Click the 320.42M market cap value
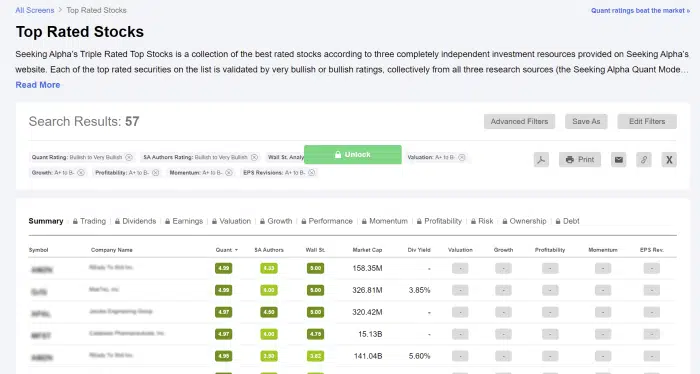This screenshot has width=700, height=374. (x=367, y=312)
